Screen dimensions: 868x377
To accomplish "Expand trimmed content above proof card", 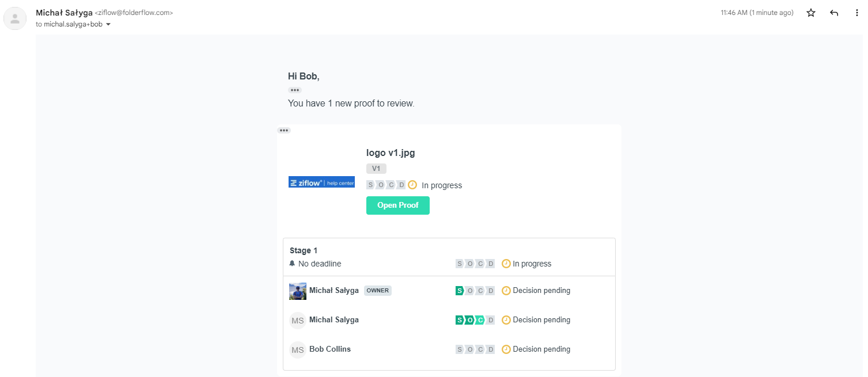I will click(x=284, y=131).
